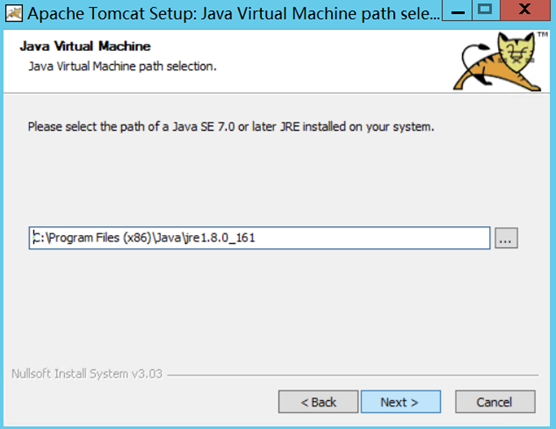The width and height of the screenshot is (556, 429).
Task: Open the browse folder dialog with ellipsis button
Action: (506, 238)
